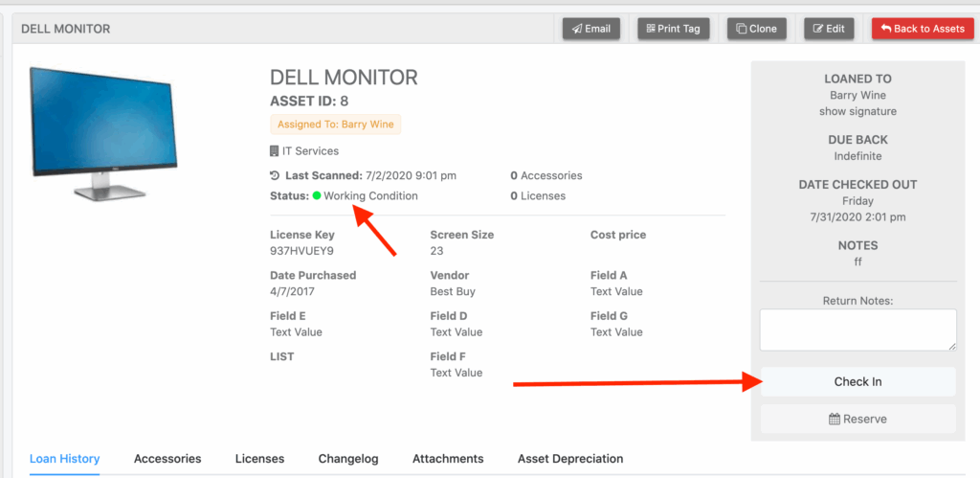980x478 pixels.
Task: Open the Accessories tab
Action: 167,459
